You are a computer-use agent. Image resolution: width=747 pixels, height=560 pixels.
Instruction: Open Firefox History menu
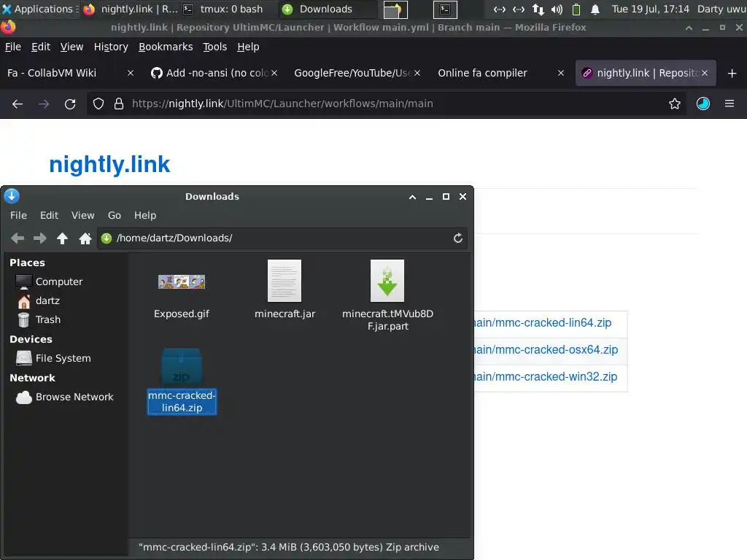click(x=111, y=47)
